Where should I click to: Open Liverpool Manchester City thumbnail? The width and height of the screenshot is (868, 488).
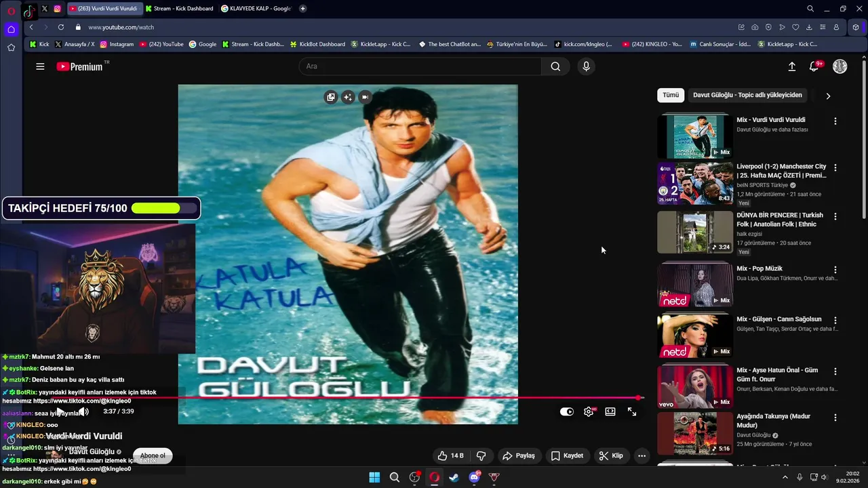point(695,183)
